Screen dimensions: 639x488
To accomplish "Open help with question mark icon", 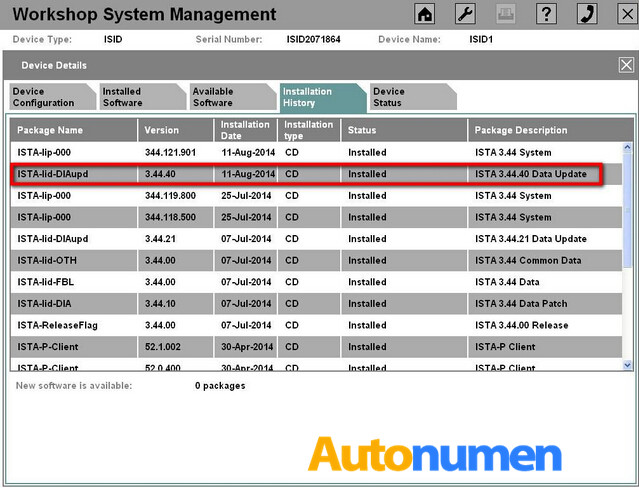I will point(546,14).
